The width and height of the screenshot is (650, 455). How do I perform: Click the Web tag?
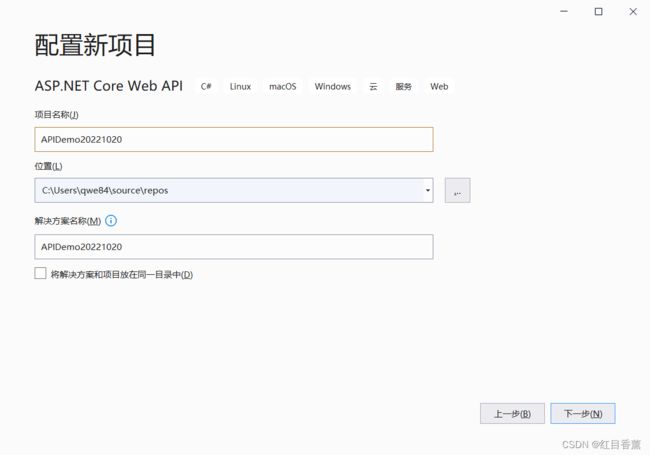(x=439, y=86)
